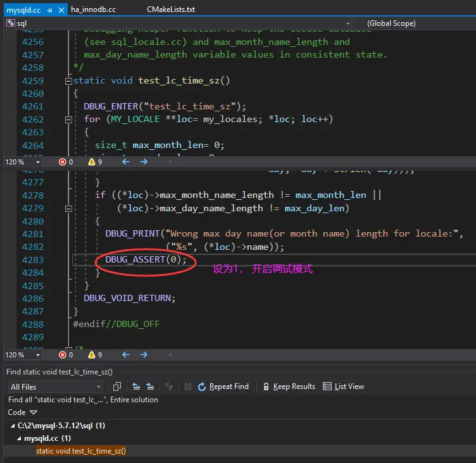Click the copy results icon in Find panel
476x463 pixels.
point(117,386)
